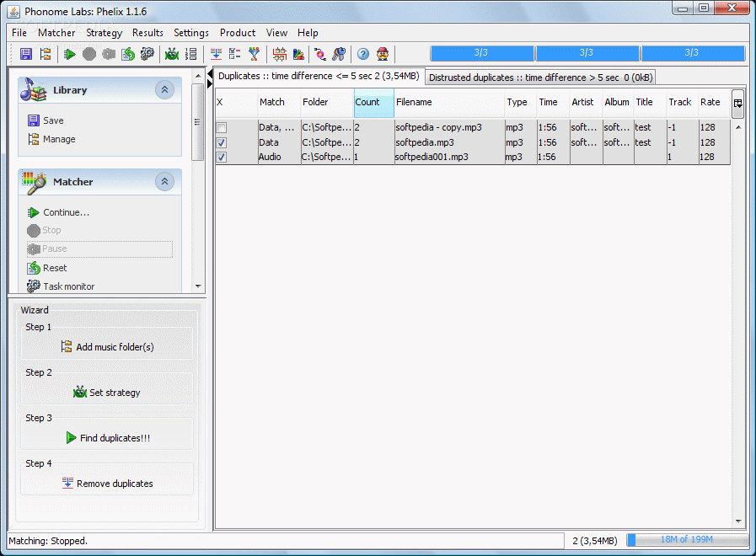Click the detective character toolbar icon
Screen dimensions: 756x556
[383, 54]
